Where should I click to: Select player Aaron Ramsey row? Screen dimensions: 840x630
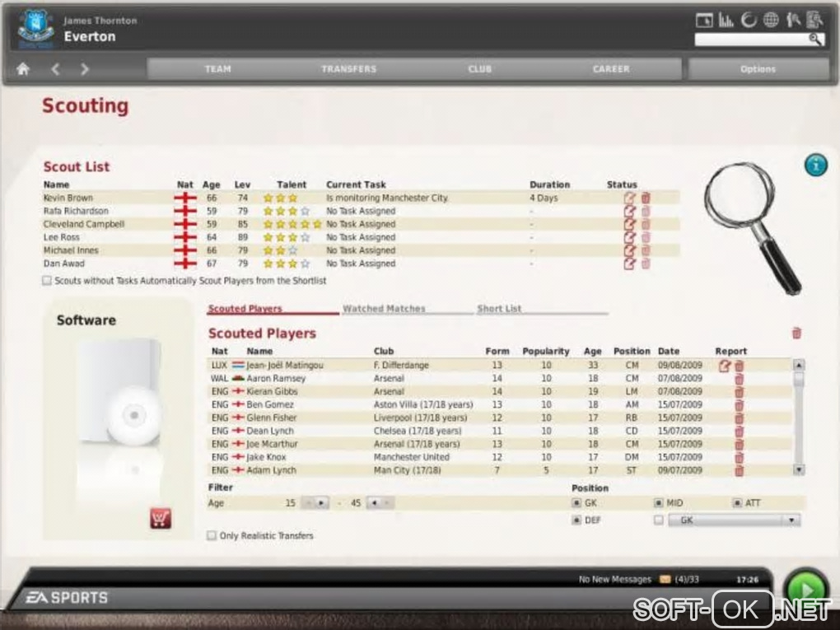click(499, 379)
